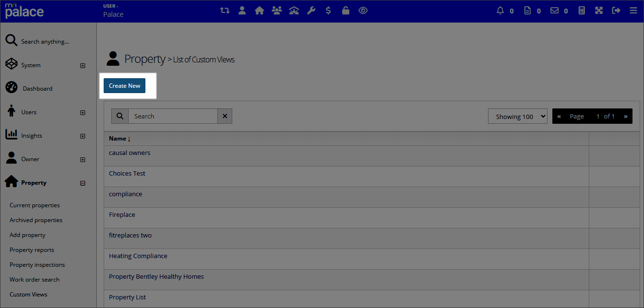Screen dimensions: 644x308
Task: Open the fitreplaces two view
Action: pos(131,236)
